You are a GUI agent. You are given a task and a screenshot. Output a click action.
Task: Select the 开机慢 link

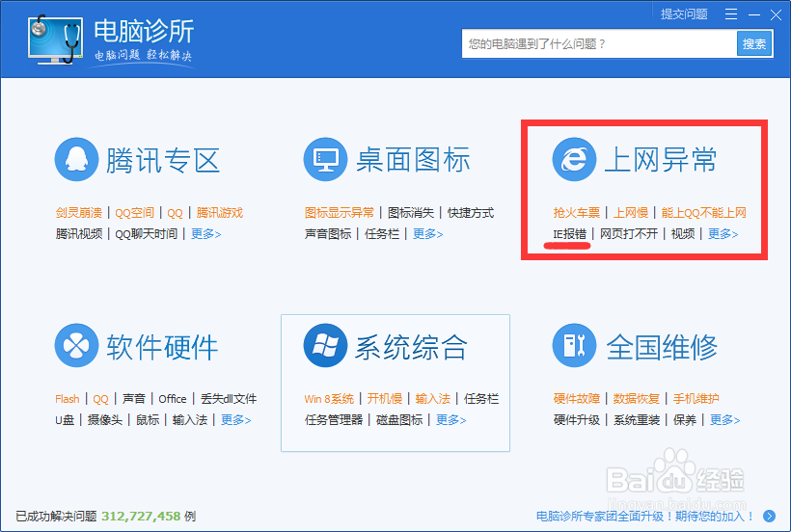pos(384,399)
